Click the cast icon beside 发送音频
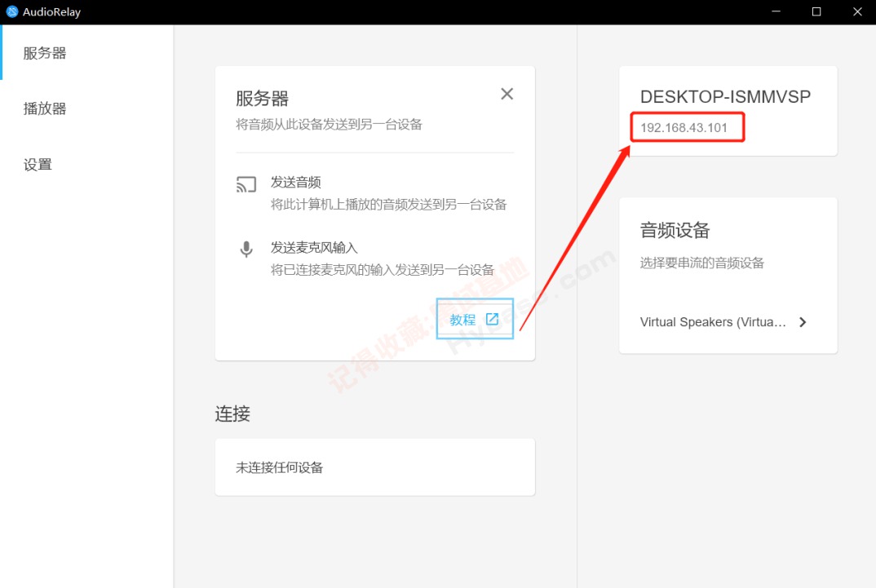Image resolution: width=876 pixels, height=588 pixels. pos(246,184)
